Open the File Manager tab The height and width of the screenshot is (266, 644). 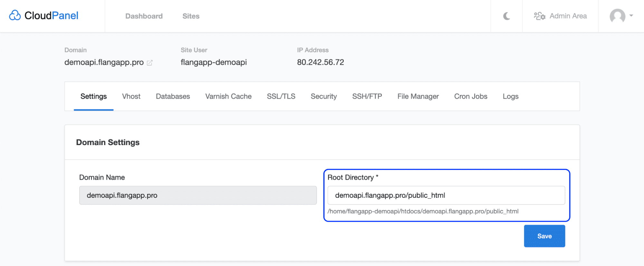click(418, 96)
